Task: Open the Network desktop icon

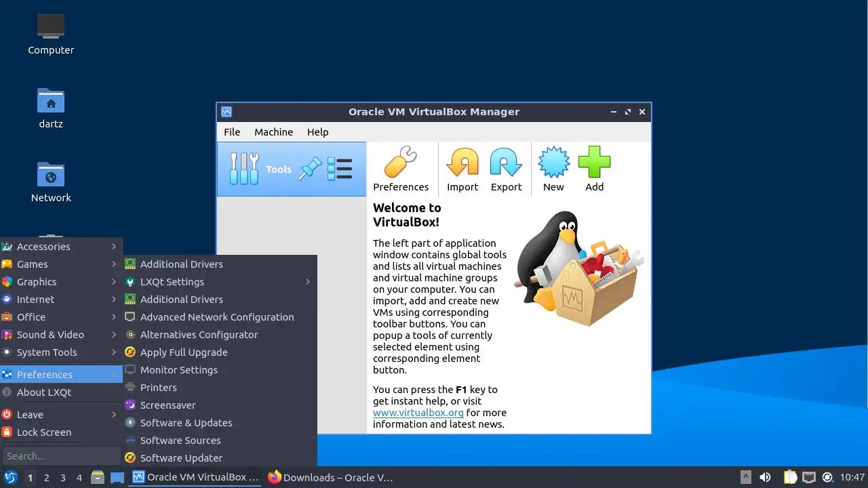Action: click(x=51, y=182)
